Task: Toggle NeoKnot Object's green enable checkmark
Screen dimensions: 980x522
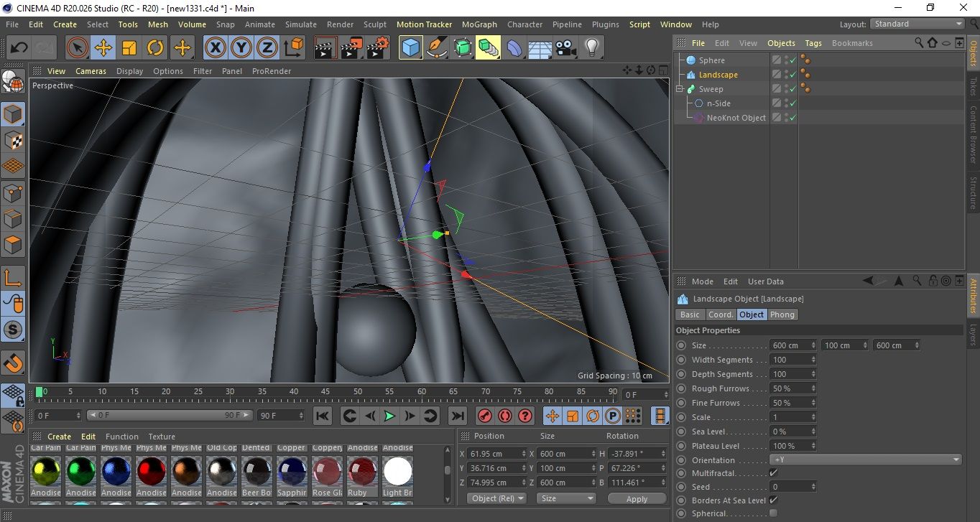Action: 793,118
